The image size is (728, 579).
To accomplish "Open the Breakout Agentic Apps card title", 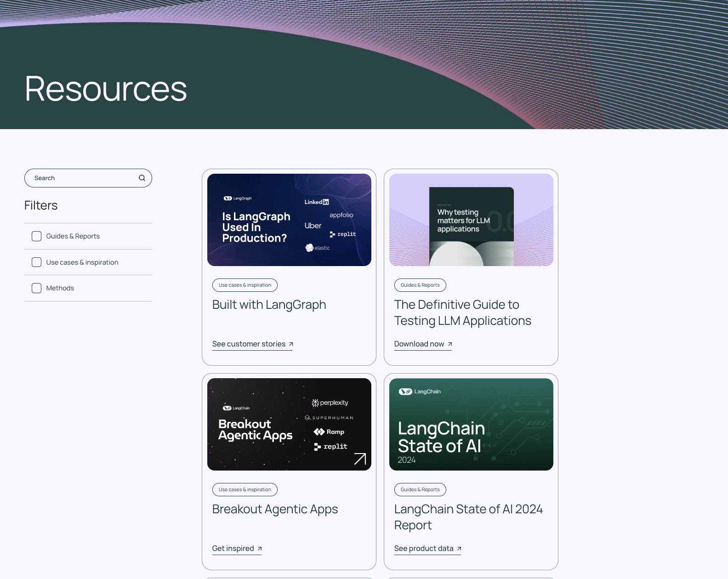I will tap(275, 509).
